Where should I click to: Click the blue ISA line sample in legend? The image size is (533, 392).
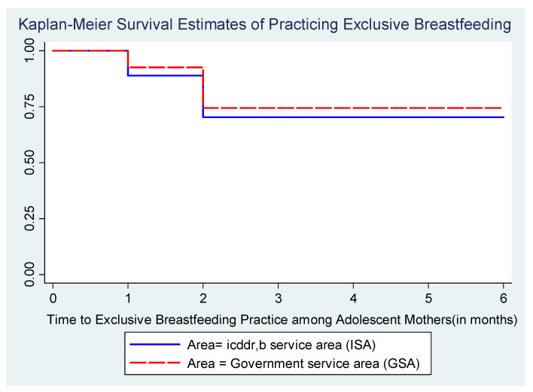(x=155, y=345)
